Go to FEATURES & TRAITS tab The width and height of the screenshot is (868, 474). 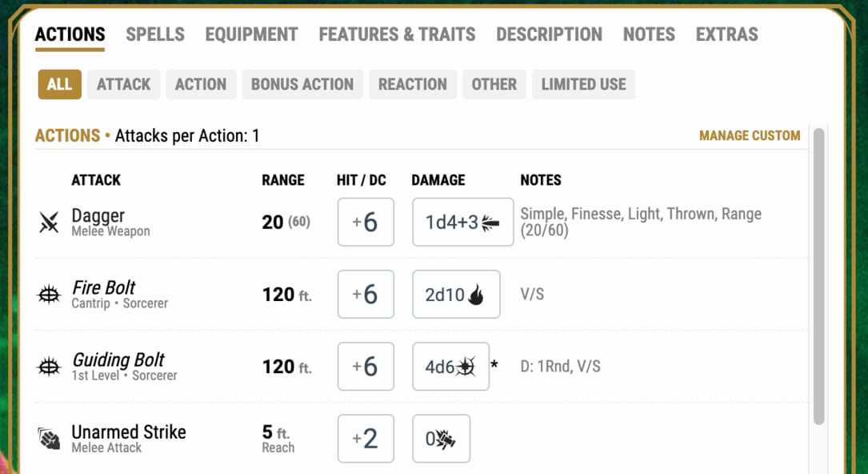(x=397, y=34)
